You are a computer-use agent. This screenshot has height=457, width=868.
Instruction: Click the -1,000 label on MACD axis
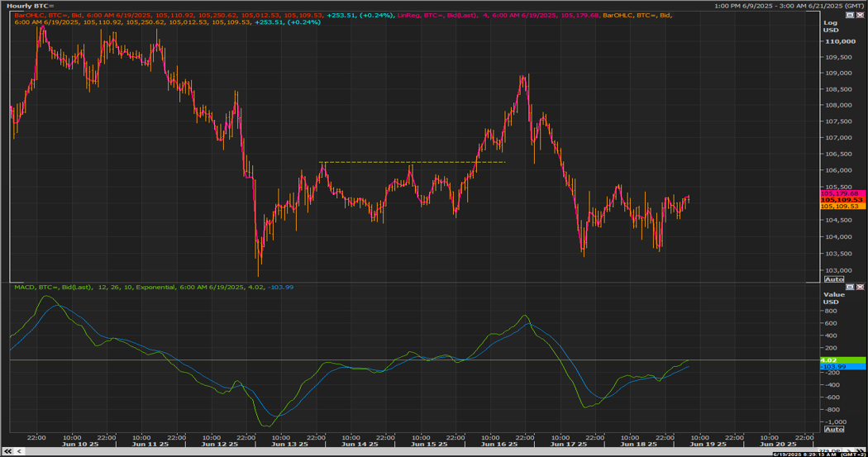point(835,422)
